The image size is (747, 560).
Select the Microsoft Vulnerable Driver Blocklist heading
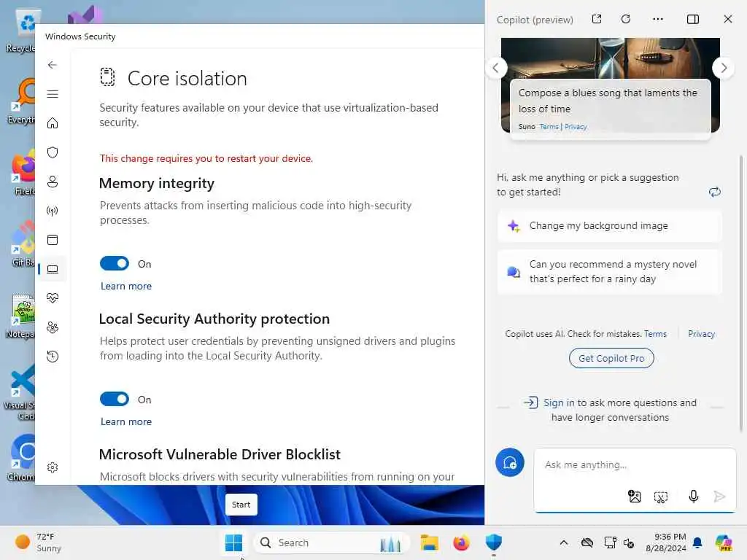220,454
